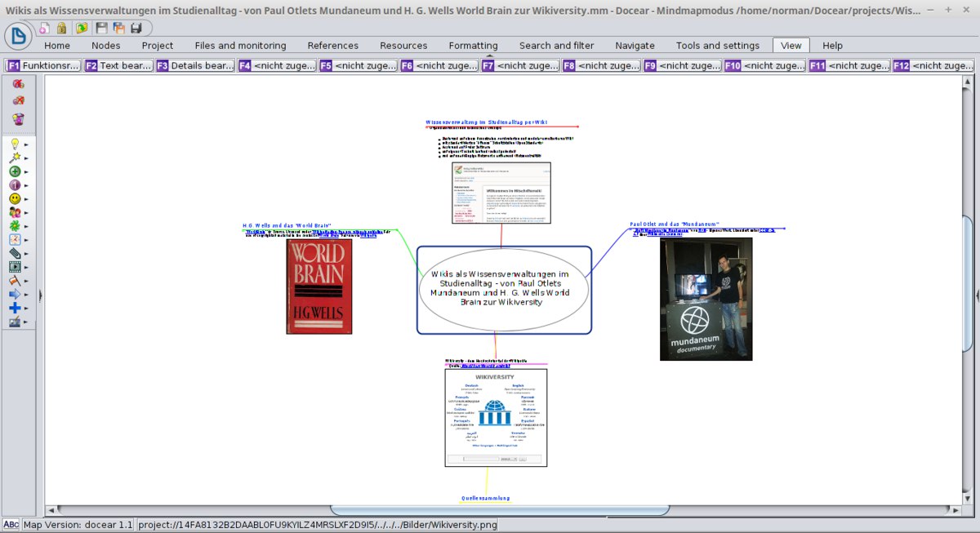Select the Quellensammlung node
Image resolution: width=980 pixels, height=533 pixels.
[485, 498]
